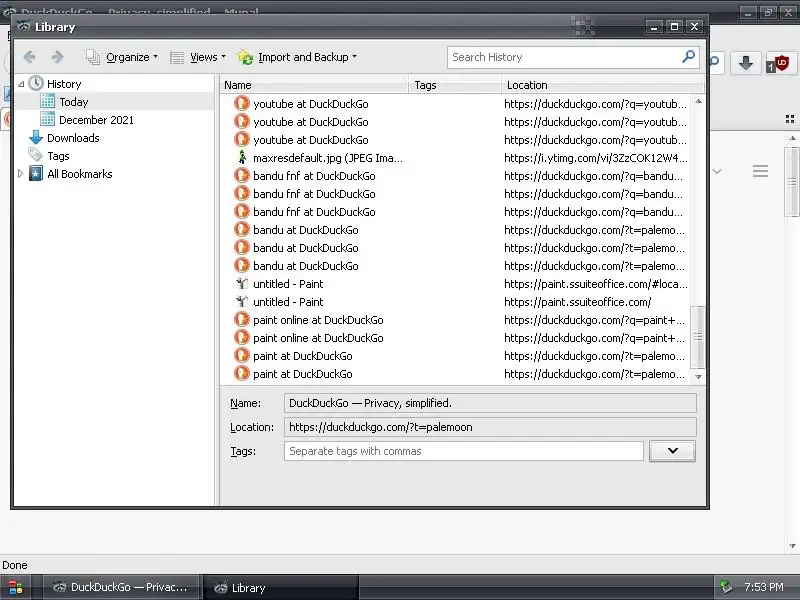The width and height of the screenshot is (800, 600).
Task: Open Downloads in the sidebar
Action: 73,138
